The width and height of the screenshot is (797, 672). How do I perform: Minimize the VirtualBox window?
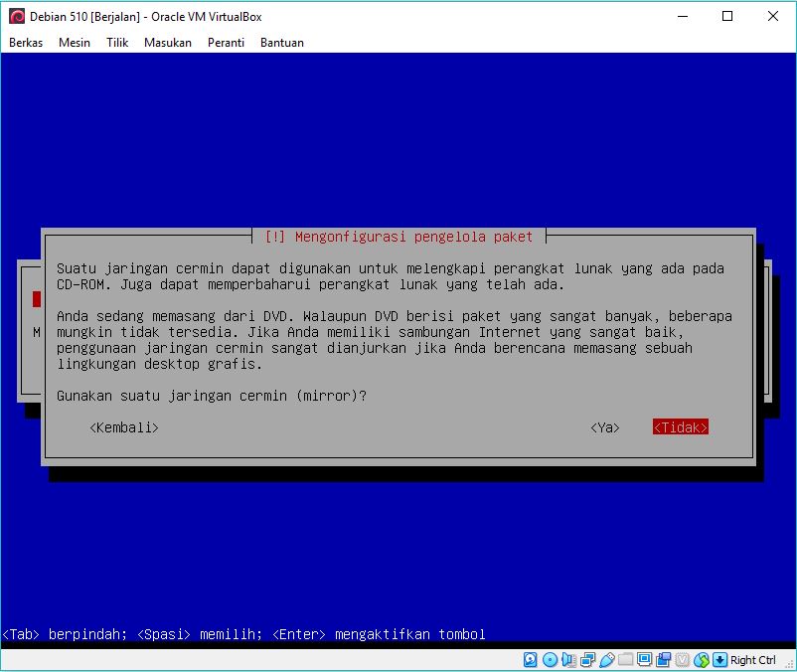click(683, 16)
